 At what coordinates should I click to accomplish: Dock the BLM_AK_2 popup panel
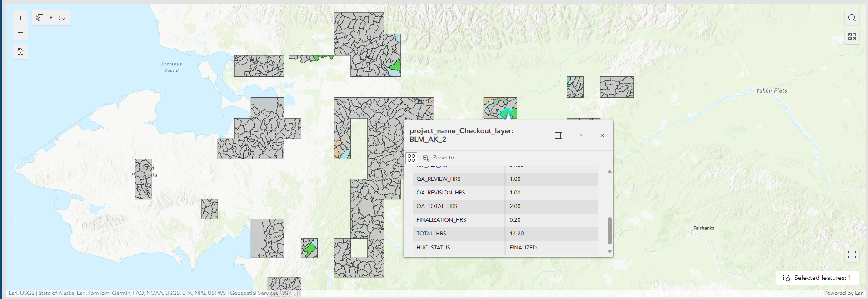pyautogui.click(x=559, y=135)
